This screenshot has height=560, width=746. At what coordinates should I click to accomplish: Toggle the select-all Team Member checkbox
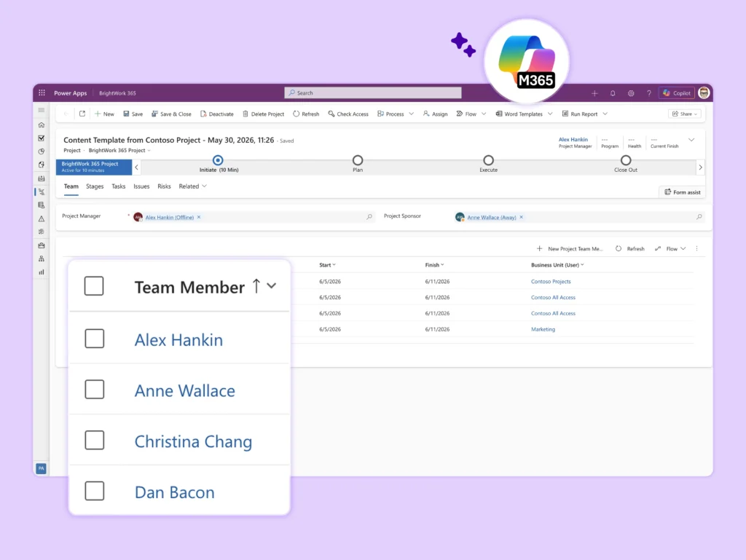94,286
